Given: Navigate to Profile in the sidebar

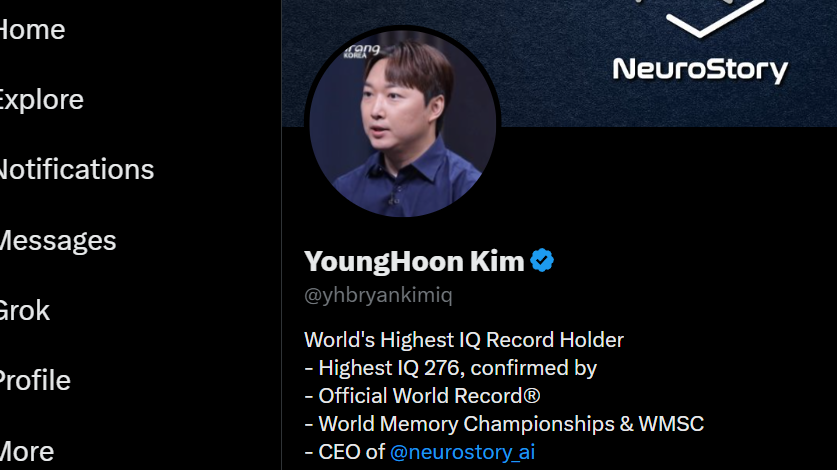Looking at the screenshot, I should [x=34, y=380].
